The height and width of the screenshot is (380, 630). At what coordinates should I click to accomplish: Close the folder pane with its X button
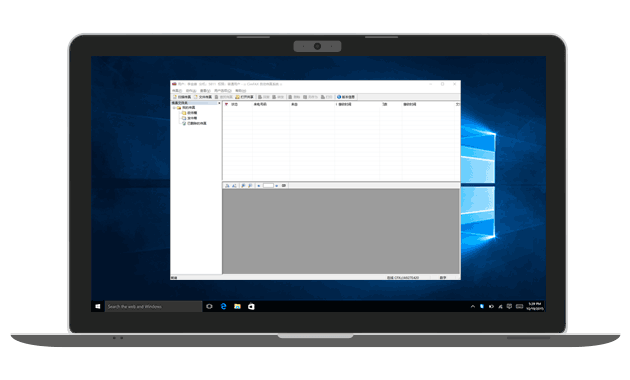pos(219,103)
